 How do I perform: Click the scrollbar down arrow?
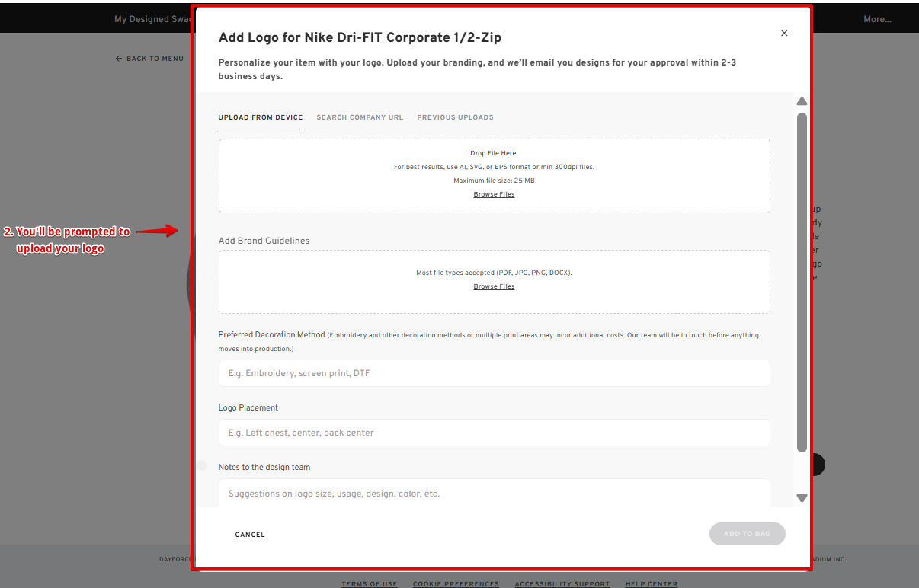click(x=802, y=497)
